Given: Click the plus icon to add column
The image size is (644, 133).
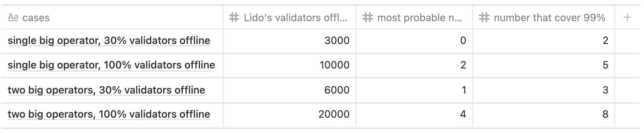Looking at the screenshot, I should [627, 17].
